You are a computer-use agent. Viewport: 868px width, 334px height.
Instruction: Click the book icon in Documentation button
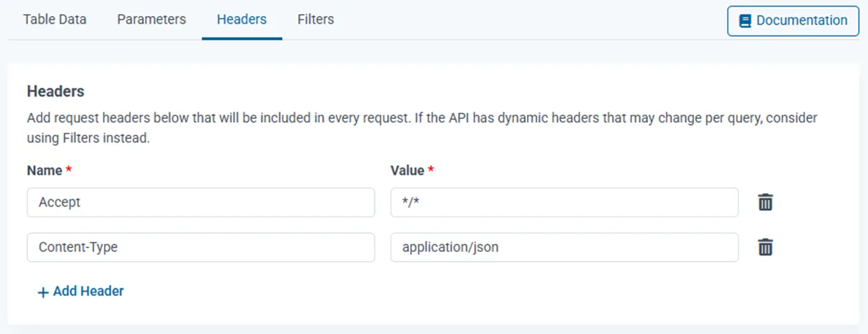[745, 21]
